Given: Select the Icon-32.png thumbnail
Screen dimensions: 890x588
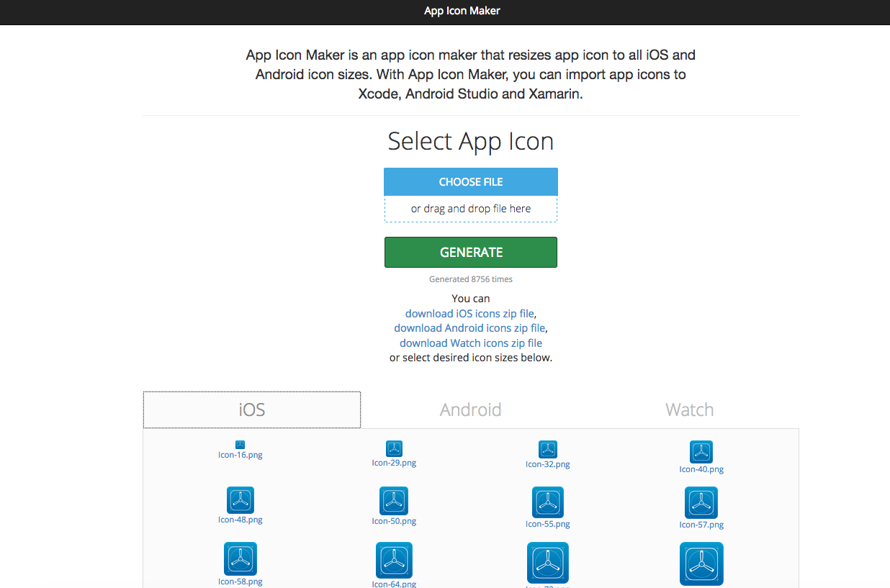Looking at the screenshot, I should tap(547, 448).
